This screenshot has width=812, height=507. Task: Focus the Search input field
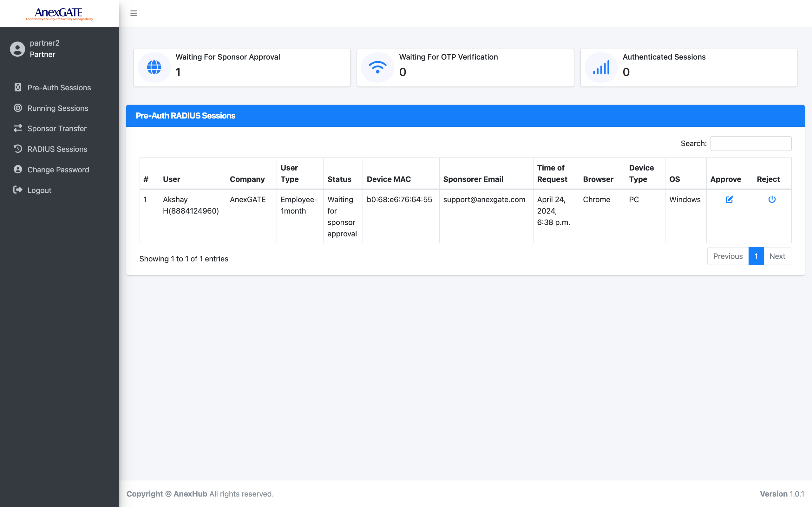(x=750, y=144)
